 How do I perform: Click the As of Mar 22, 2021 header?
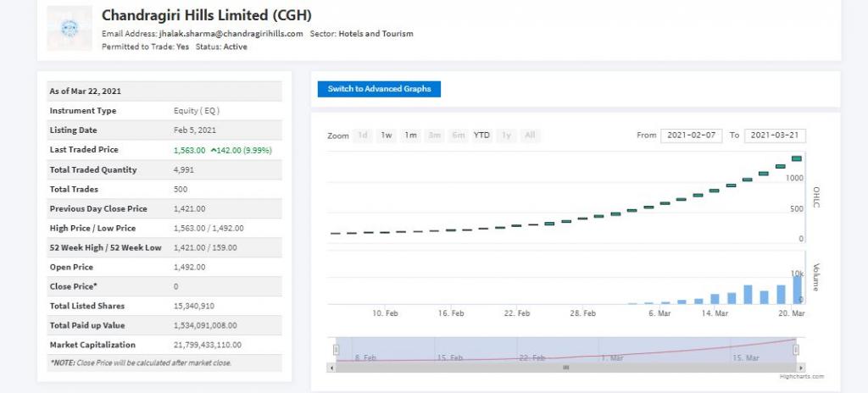point(86,91)
